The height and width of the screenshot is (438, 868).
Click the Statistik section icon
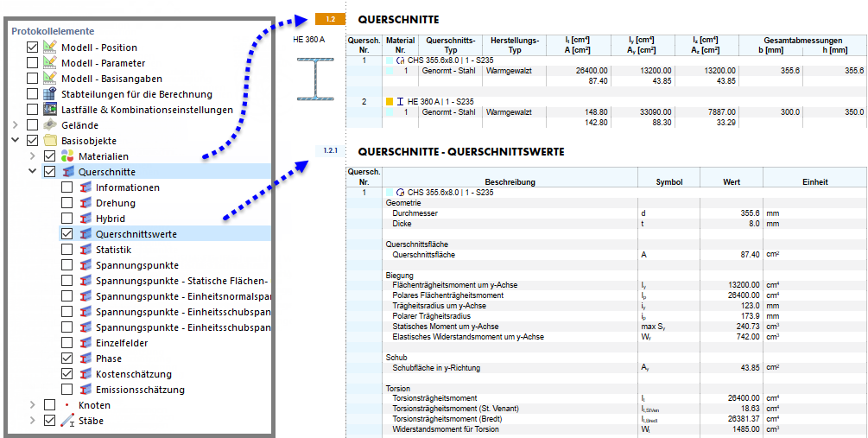pyautogui.click(x=86, y=250)
